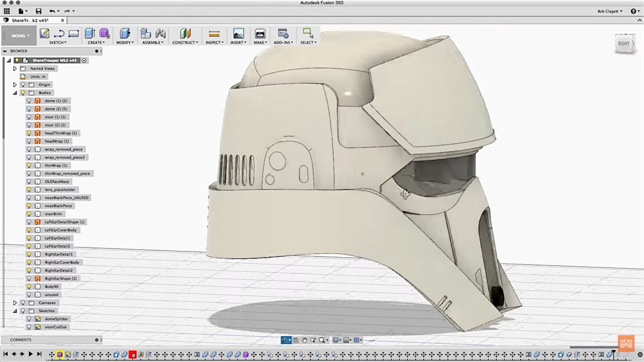The height and width of the screenshot is (362, 644).
Task: Activate the Pan hand tool
Action: [x=304, y=340]
